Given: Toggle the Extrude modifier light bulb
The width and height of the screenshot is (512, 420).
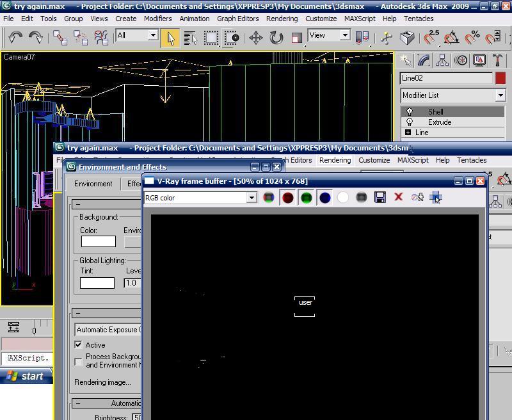Looking at the screenshot, I should click(409, 122).
